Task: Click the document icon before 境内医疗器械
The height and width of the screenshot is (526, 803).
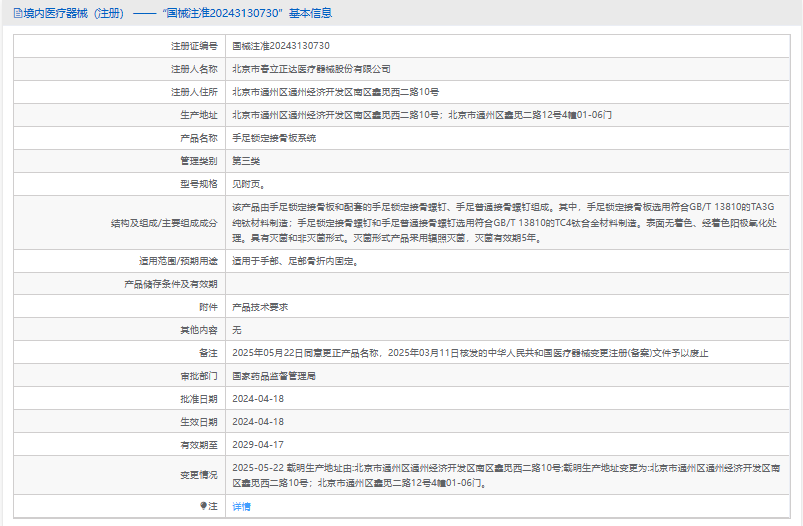Action: click(18, 13)
